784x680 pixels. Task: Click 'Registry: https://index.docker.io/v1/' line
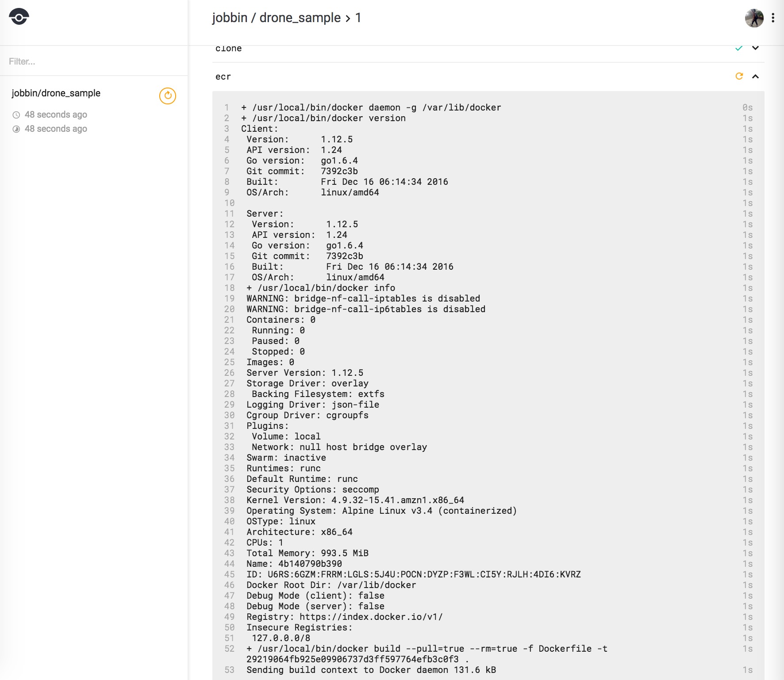[x=345, y=617]
